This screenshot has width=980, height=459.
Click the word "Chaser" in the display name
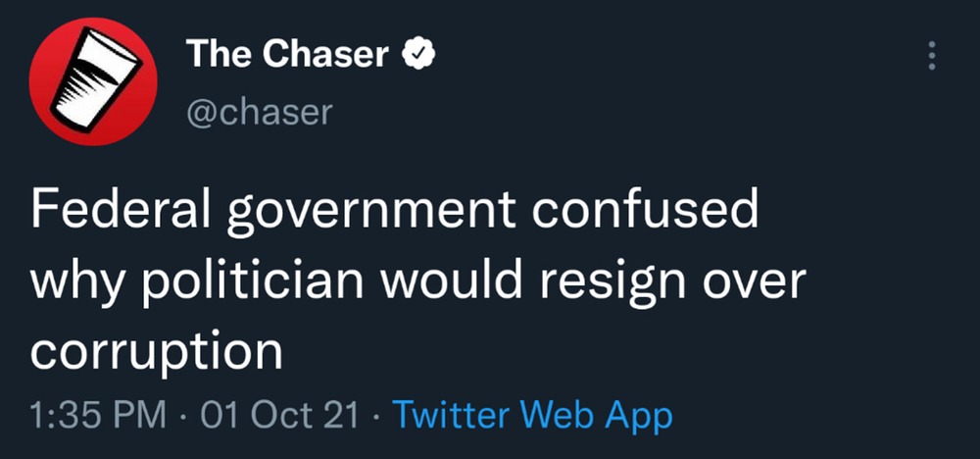326,55
